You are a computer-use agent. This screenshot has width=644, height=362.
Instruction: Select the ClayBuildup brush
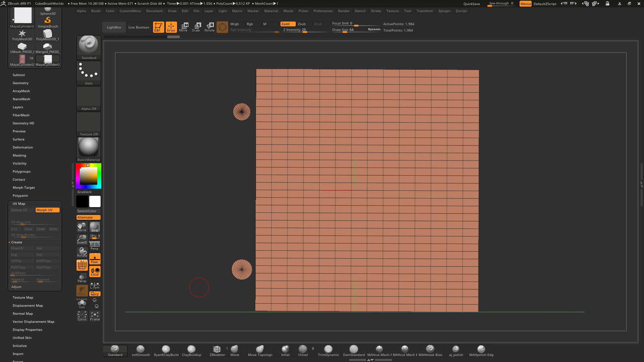point(192,351)
